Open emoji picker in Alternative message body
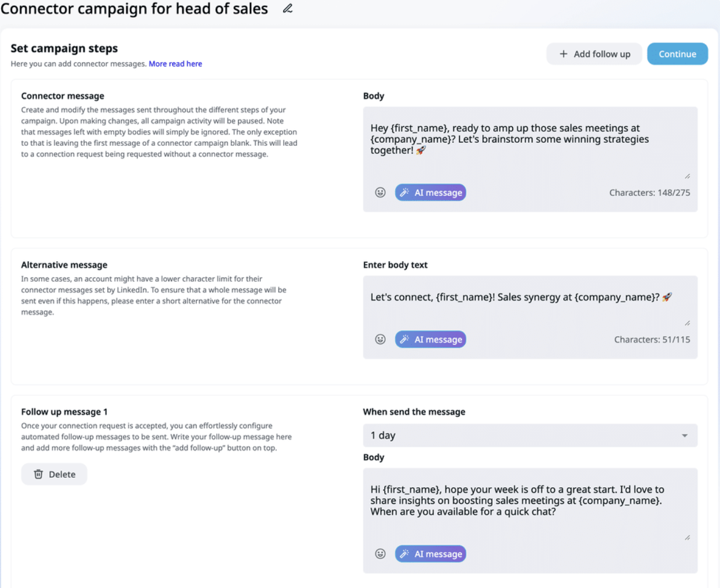Image resolution: width=720 pixels, height=588 pixels. click(x=380, y=340)
